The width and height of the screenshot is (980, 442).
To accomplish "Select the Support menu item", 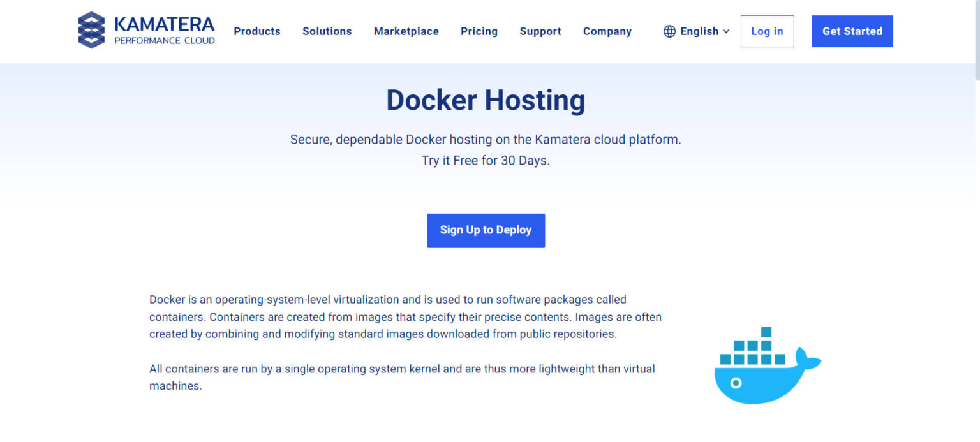I will point(540,31).
